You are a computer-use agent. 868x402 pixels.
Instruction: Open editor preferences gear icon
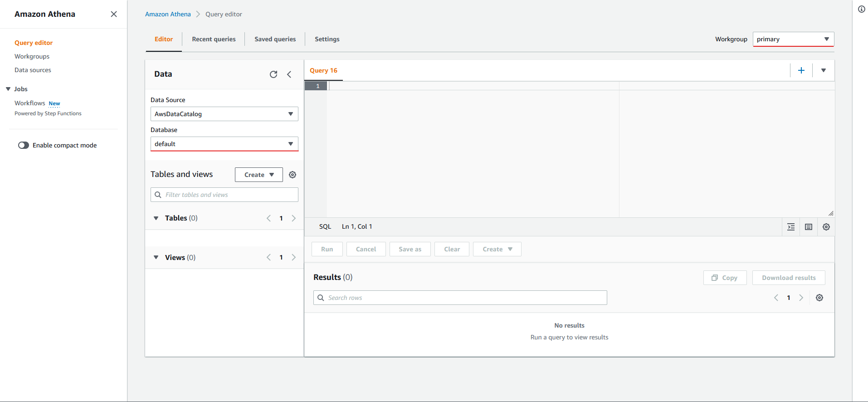(x=826, y=227)
